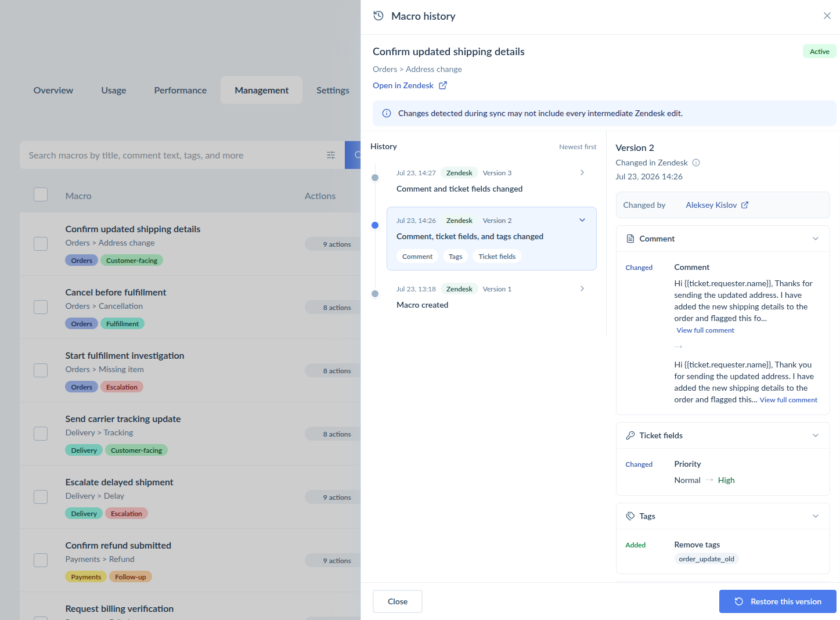Click the Macro history clock icon

378,16
